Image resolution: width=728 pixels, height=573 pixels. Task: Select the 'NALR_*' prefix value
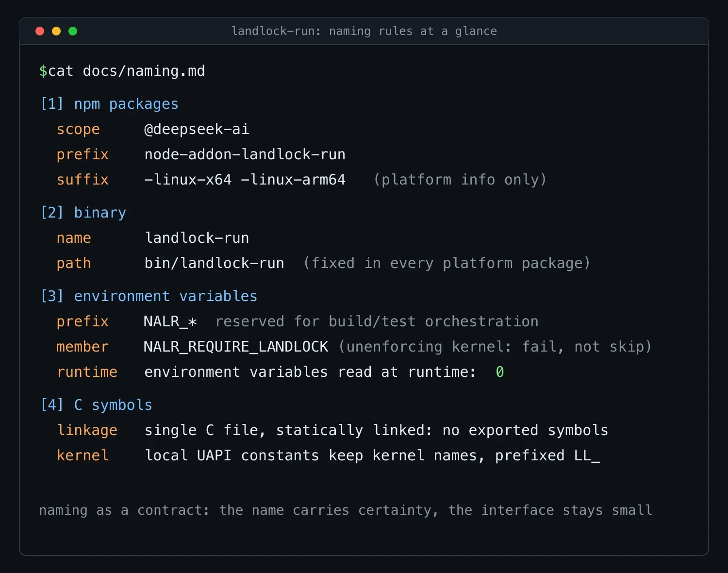pos(170,321)
